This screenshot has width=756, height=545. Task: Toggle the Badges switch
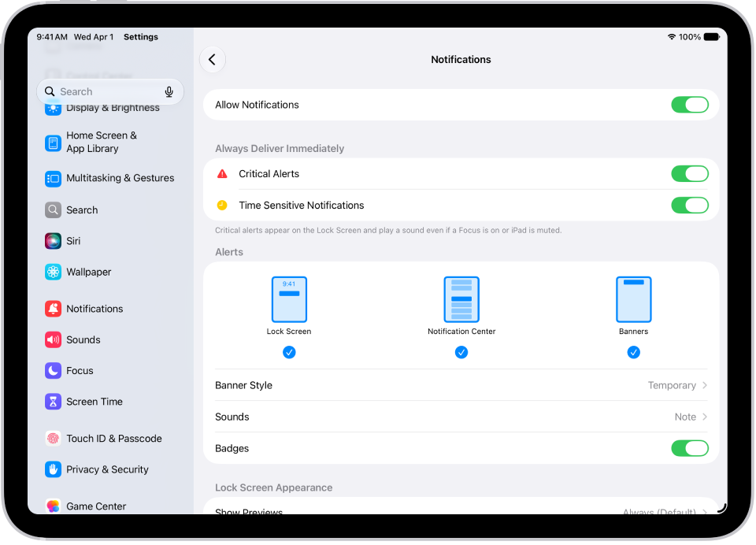690,448
